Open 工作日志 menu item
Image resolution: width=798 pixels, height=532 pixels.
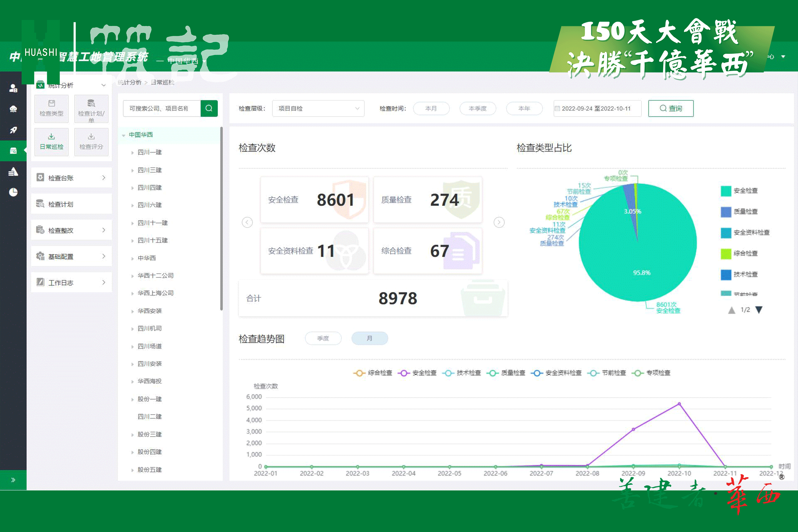point(71,282)
